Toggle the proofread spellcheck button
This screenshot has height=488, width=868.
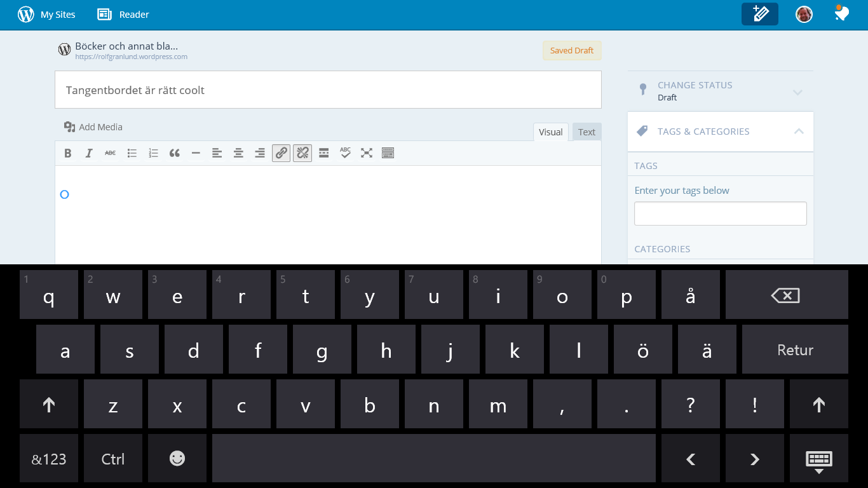tap(345, 153)
